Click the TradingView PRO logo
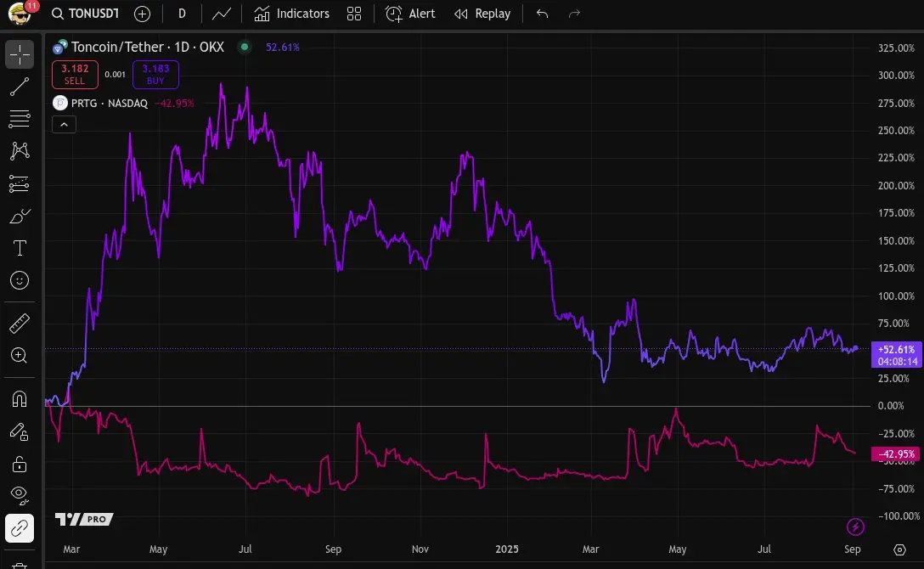 (84, 519)
